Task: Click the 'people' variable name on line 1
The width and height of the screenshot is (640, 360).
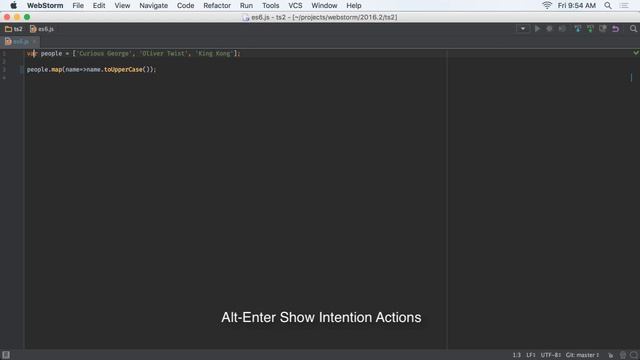Action: pos(51,53)
